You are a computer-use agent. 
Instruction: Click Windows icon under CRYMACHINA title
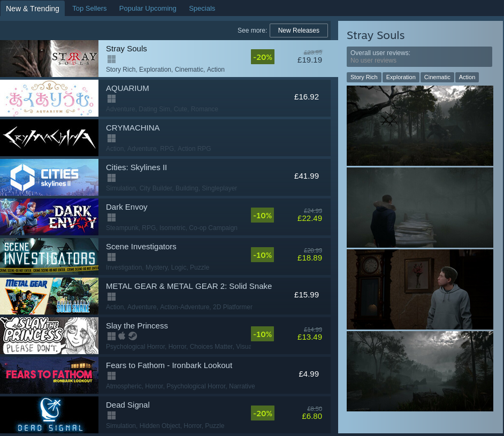[111, 138]
